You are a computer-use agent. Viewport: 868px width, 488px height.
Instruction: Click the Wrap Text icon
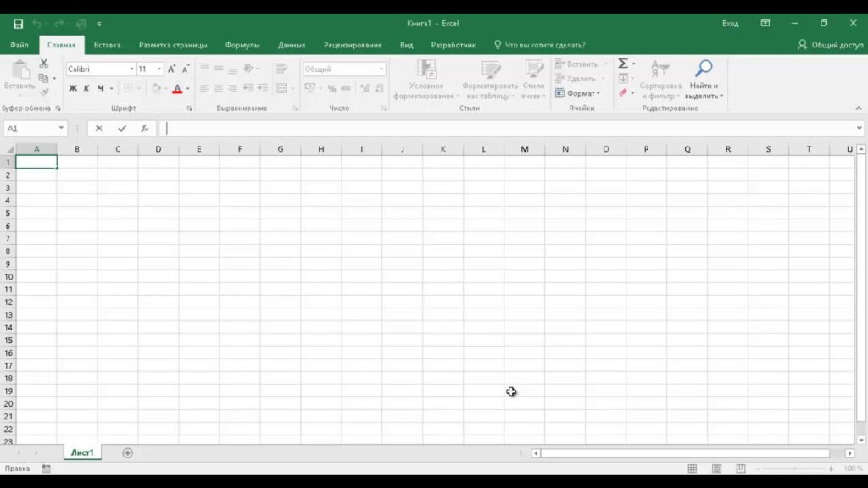(281, 69)
